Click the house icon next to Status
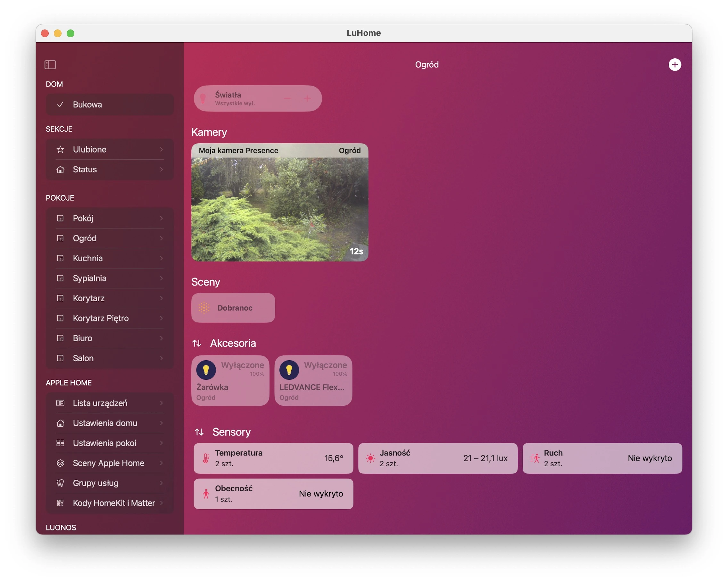Screen dimensions: 728x582 (x=60, y=169)
